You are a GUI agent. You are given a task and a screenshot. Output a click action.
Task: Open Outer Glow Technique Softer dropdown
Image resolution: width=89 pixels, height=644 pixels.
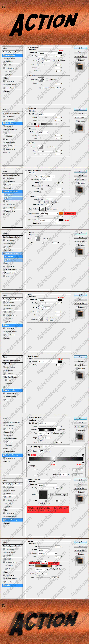[x=43, y=132]
